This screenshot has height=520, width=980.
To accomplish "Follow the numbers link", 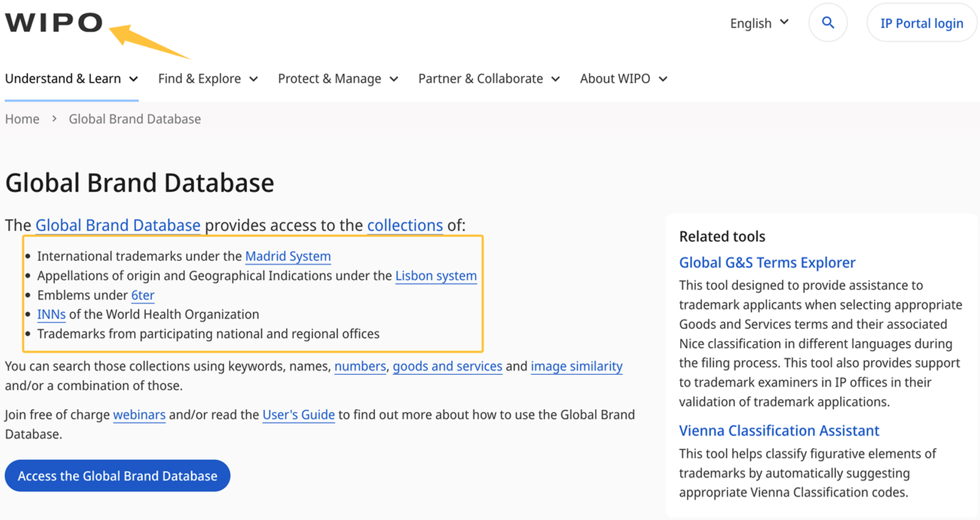I will tap(360, 366).
